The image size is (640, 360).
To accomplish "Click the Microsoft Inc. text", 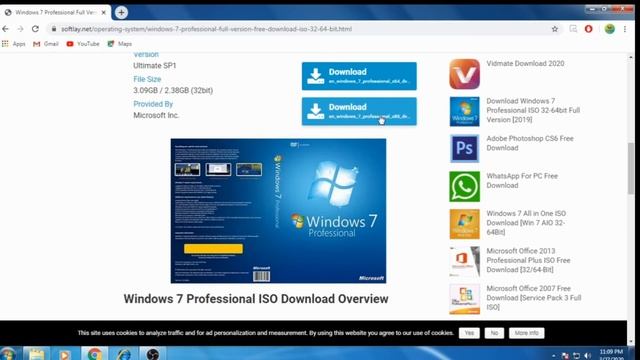I will pyautogui.click(x=156, y=116).
